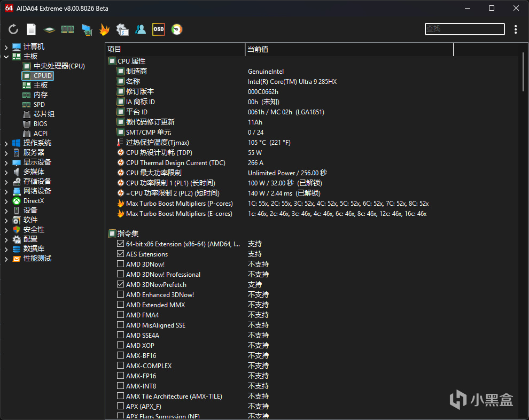Select the SPD tree item

click(x=39, y=105)
